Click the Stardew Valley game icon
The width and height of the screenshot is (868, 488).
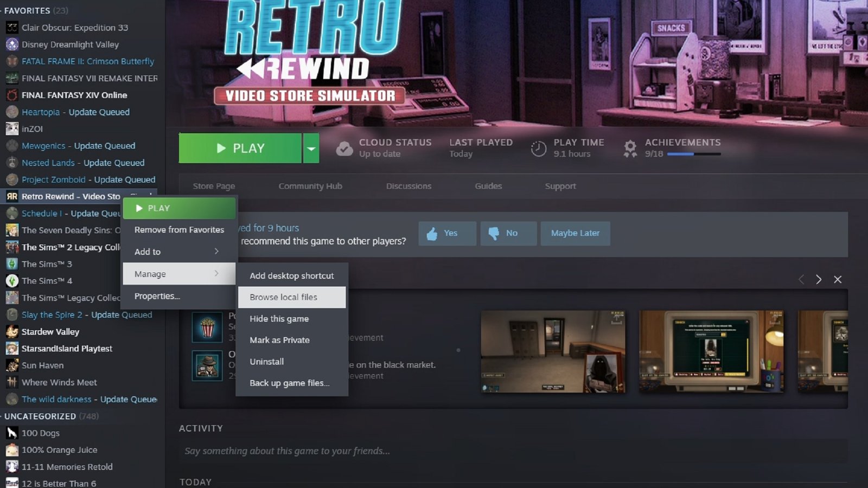click(x=12, y=331)
